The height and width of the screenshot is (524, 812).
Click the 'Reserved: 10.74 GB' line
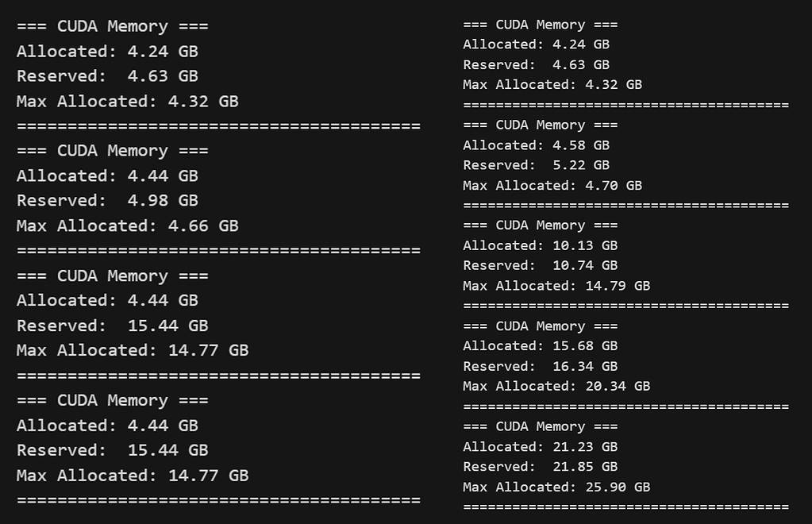[x=540, y=265]
